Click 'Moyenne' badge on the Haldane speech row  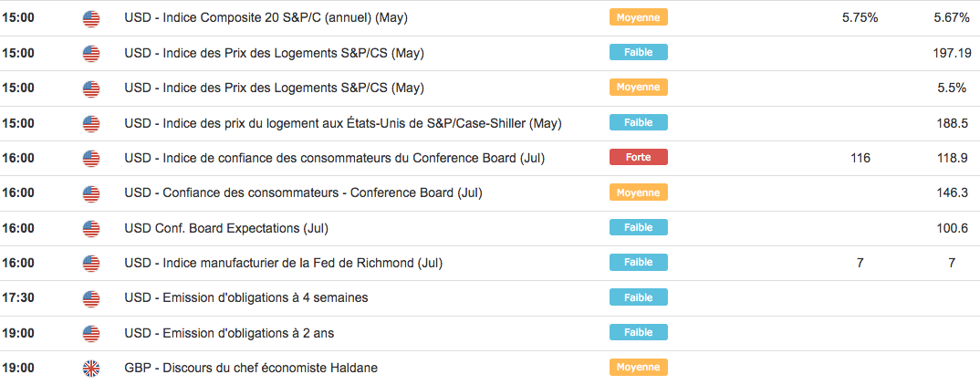pos(638,368)
